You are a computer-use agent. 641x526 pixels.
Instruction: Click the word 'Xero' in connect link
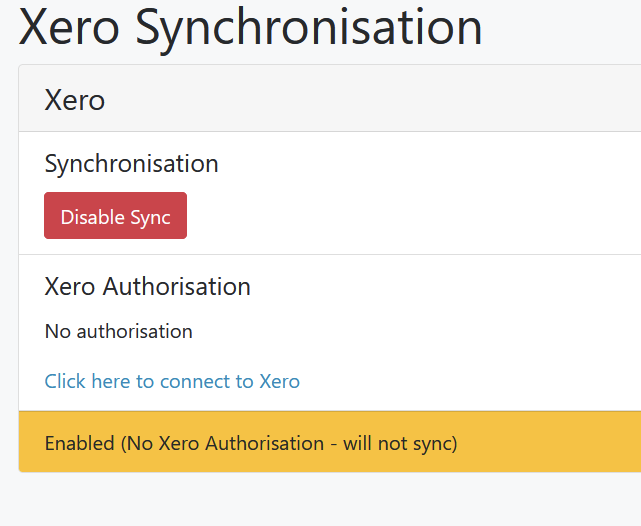(280, 381)
